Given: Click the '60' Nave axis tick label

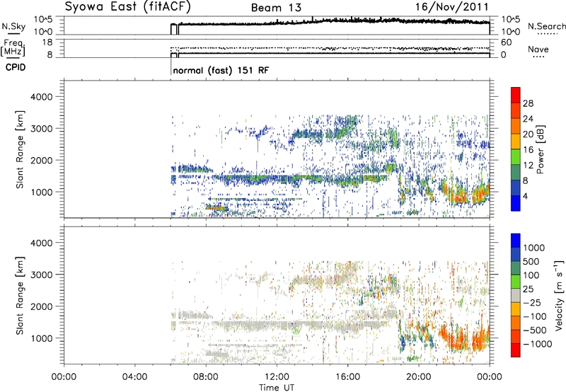Looking at the screenshot, I should tap(506, 42).
